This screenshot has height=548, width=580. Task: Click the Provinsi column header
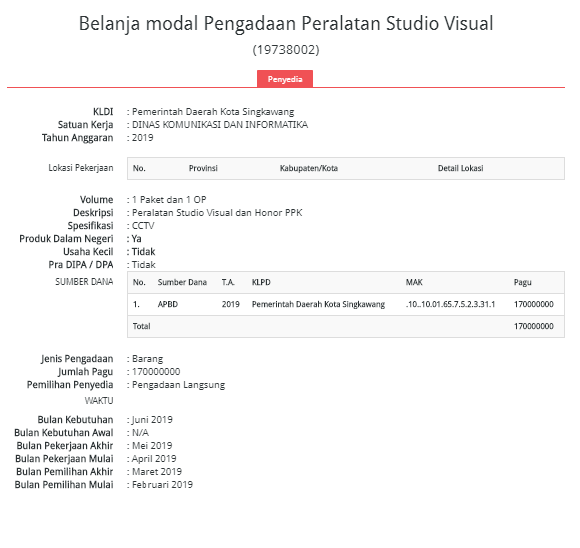pyautogui.click(x=203, y=168)
